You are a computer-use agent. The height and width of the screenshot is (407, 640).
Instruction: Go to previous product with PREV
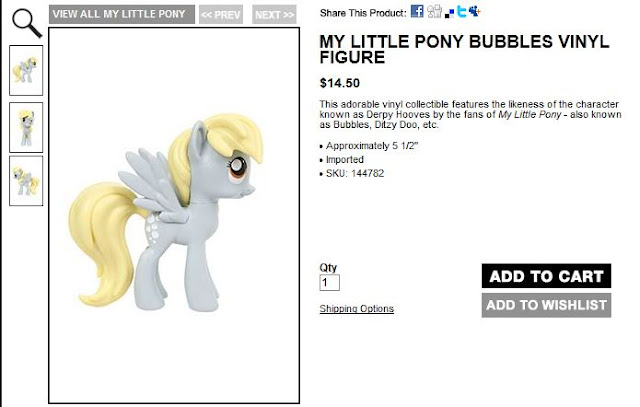[221, 15]
